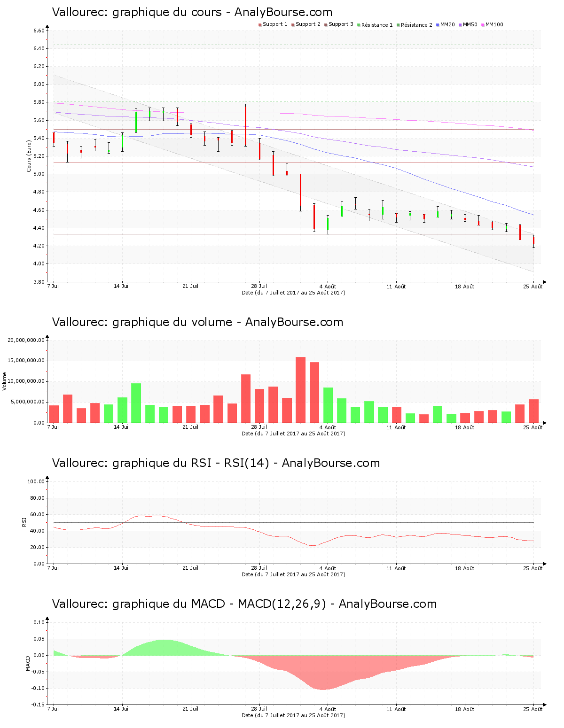Viewport: 564px width, 728px height.
Task: Click the Support 1 legend color square
Action: [x=260, y=25]
